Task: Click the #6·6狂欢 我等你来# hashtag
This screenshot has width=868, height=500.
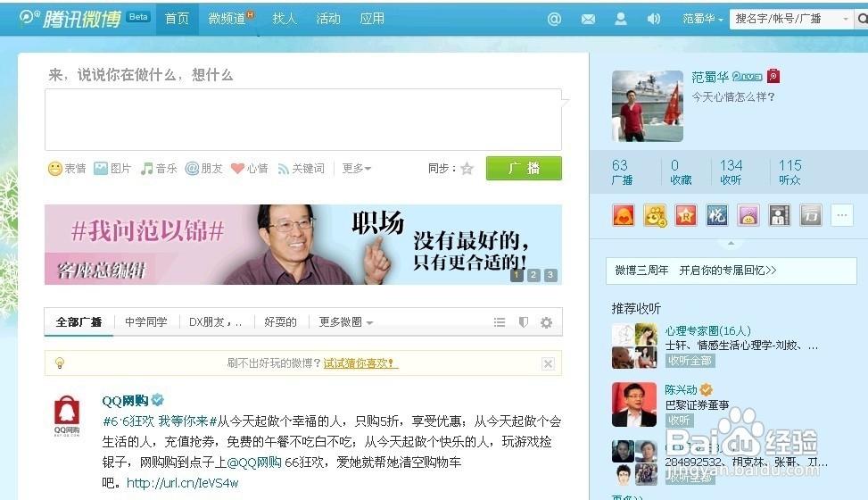Action: pos(160,421)
